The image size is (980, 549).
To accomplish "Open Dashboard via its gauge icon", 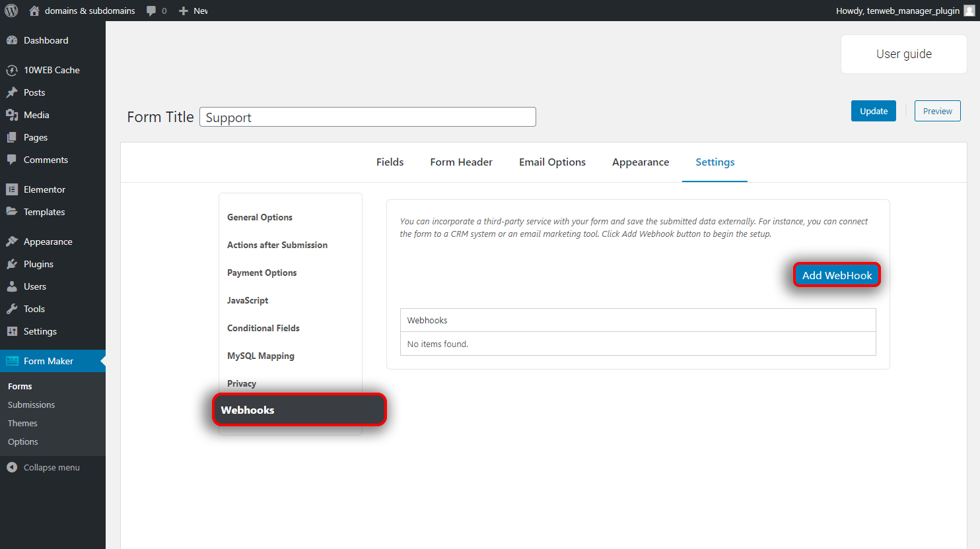I will pos(12,40).
